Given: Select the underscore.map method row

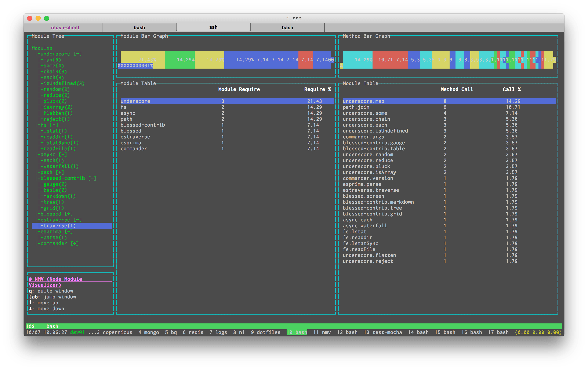Looking at the screenshot, I should pyautogui.click(x=449, y=101).
